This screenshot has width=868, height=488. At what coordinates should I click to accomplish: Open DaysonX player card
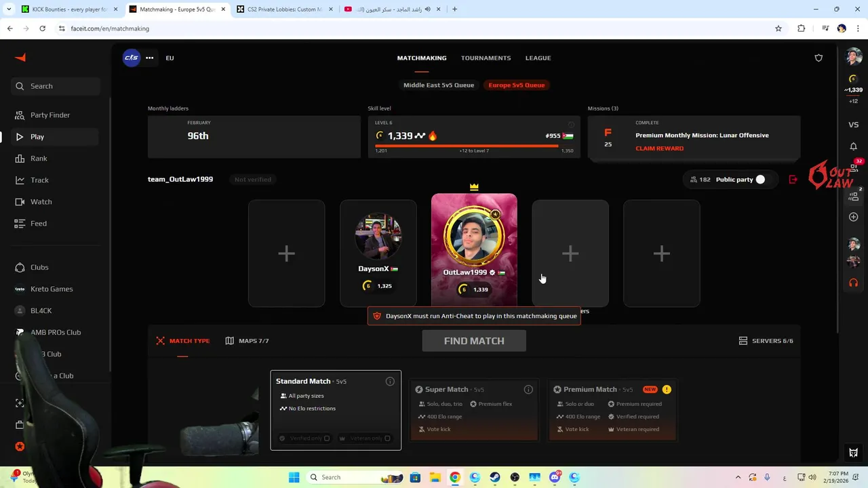pyautogui.click(x=378, y=253)
